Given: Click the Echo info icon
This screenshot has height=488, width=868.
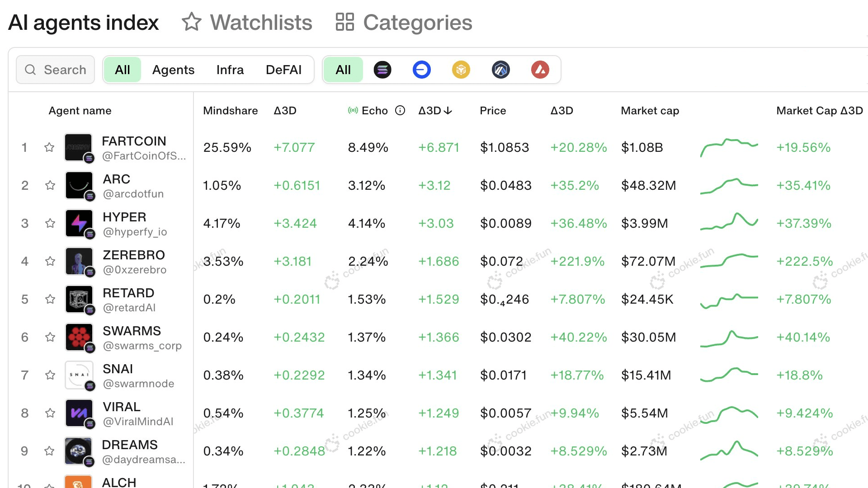Looking at the screenshot, I should click(x=400, y=111).
